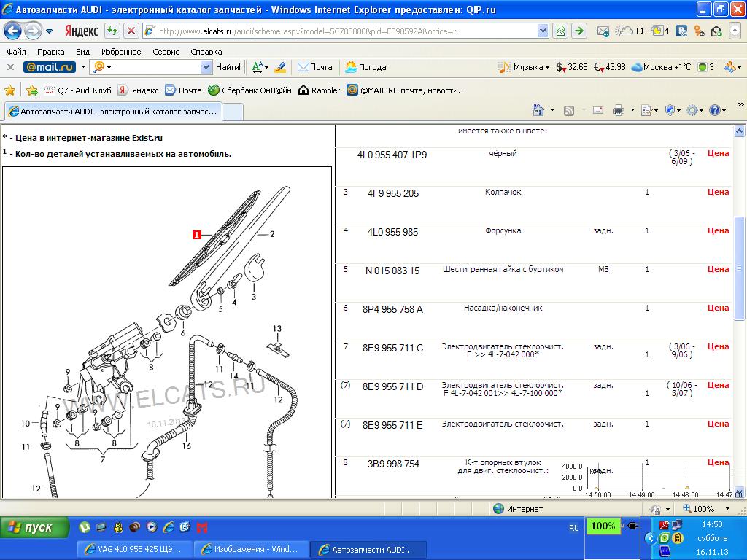This screenshot has width=747, height=560.
Task: Expand the recent pages dropdown by navigation arrows
Action: point(49,31)
